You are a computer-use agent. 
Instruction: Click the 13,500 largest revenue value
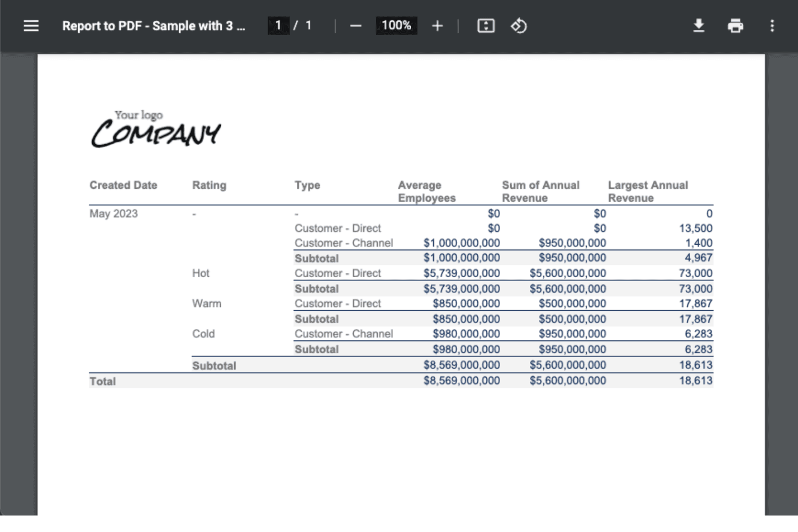click(x=695, y=228)
